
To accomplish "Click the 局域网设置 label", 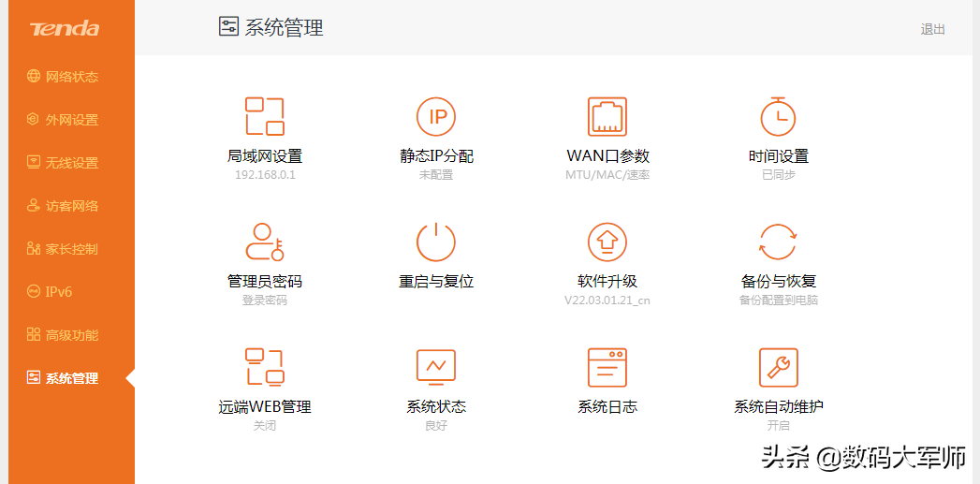I will (264, 155).
